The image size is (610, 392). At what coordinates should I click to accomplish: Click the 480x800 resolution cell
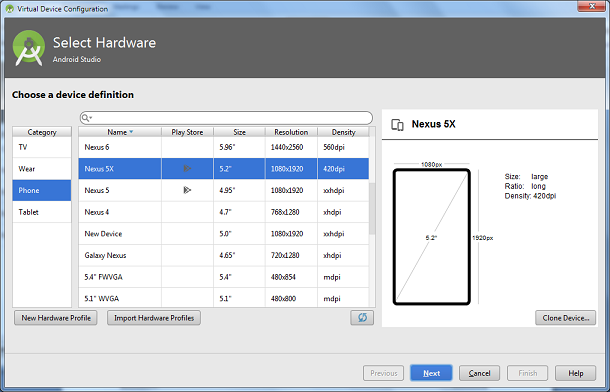(x=291, y=298)
